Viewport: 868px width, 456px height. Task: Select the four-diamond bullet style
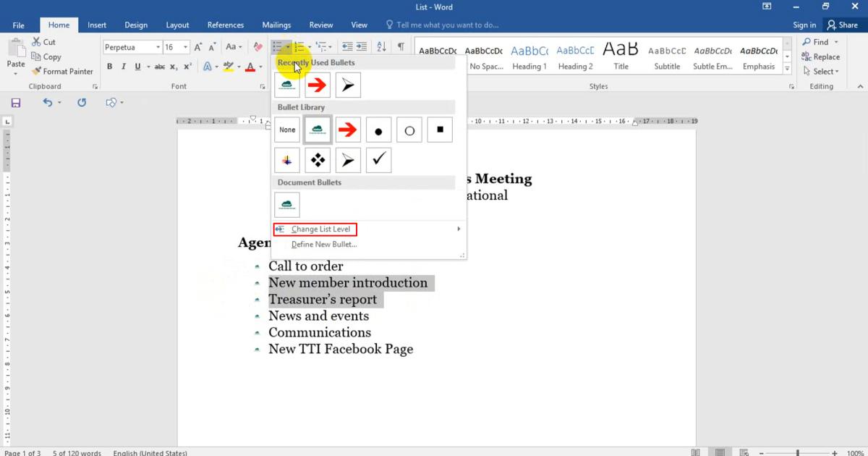point(318,161)
